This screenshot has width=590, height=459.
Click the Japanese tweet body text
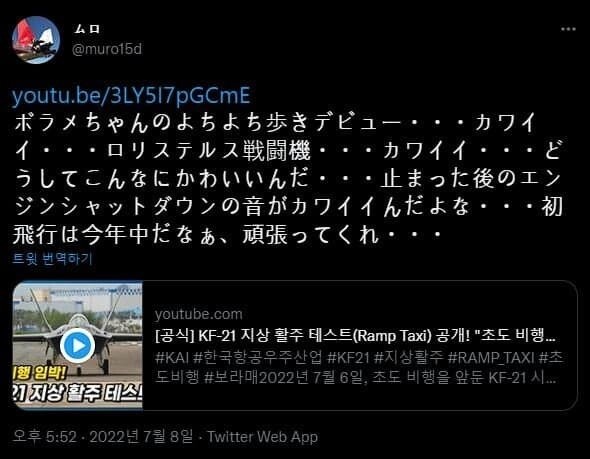288,179
